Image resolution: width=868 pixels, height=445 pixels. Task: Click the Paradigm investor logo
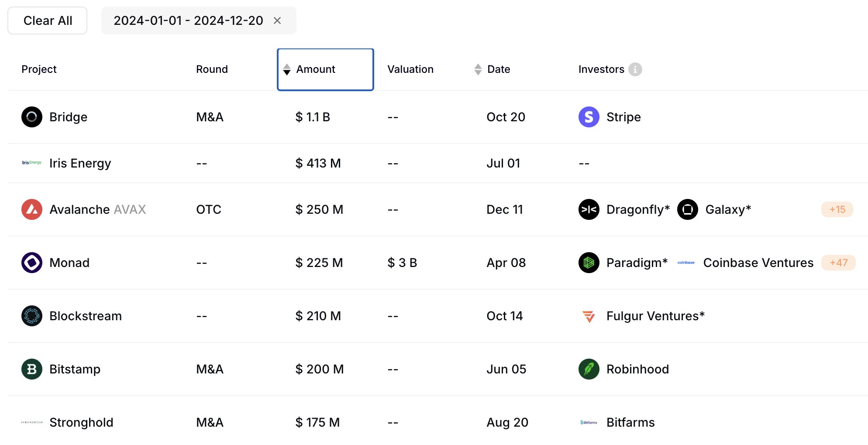(589, 263)
